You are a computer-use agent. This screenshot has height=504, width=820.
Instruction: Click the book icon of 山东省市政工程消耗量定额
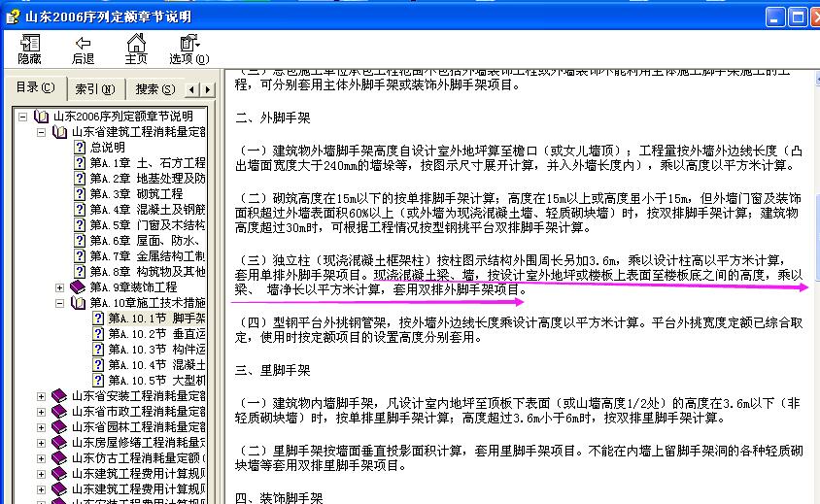point(59,412)
